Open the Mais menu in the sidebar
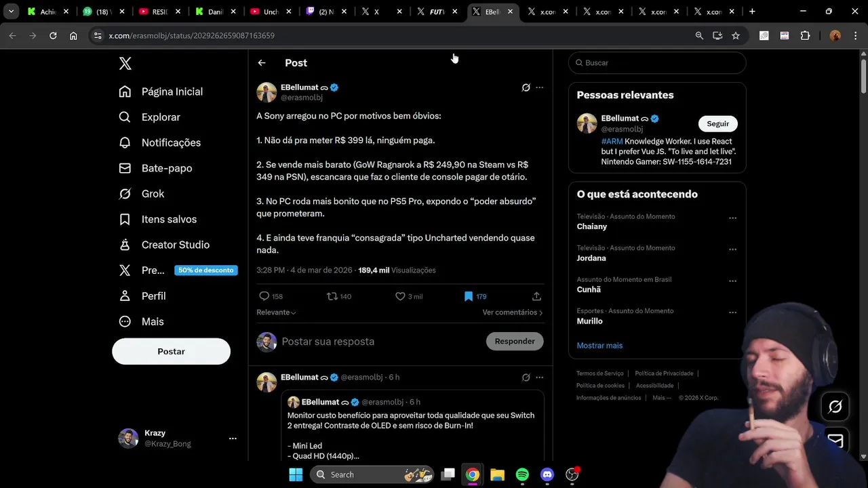868x488 pixels. 141,322
